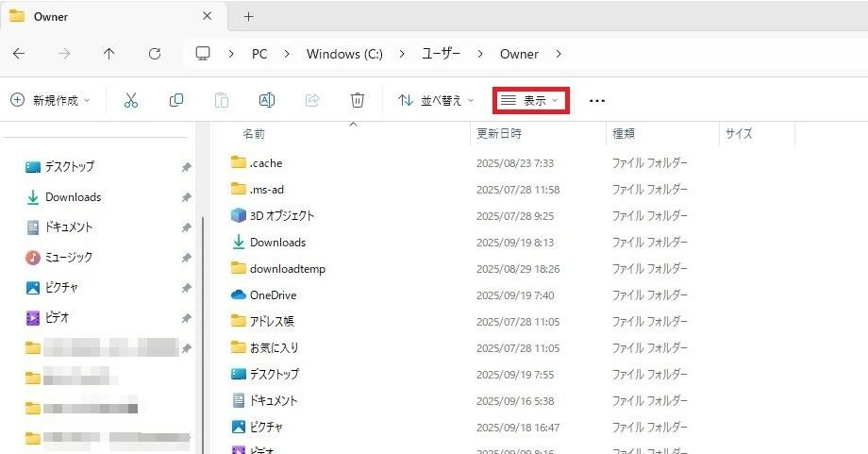Image resolution: width=868 pixels, height=454 pixels.
Task: Add a new tab with plus button
Action: tap(249, 16)
